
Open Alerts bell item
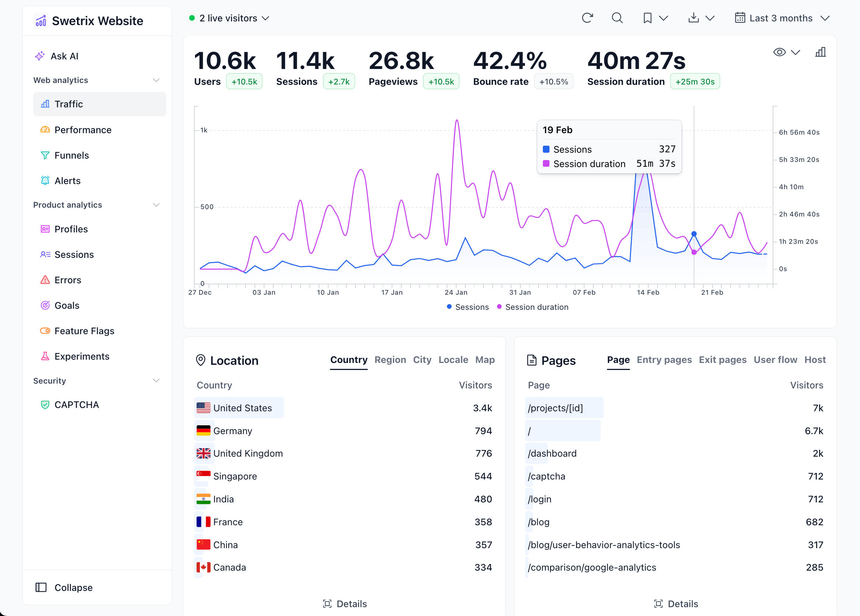(100, 180)
